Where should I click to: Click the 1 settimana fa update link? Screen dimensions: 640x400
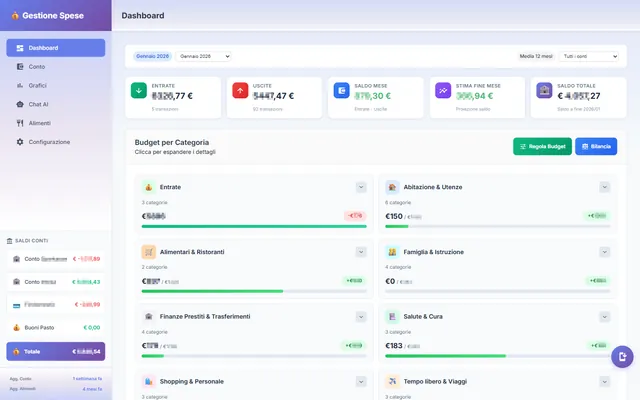[87, 379]
